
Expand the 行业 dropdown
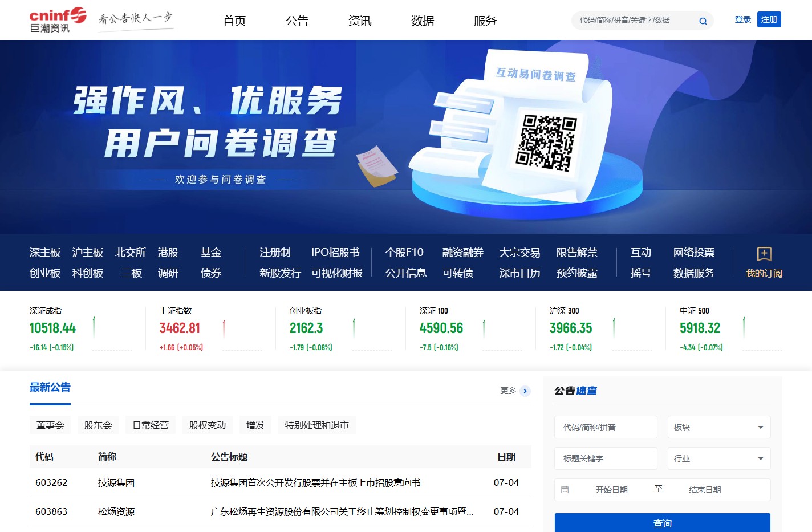click(719, 458)
